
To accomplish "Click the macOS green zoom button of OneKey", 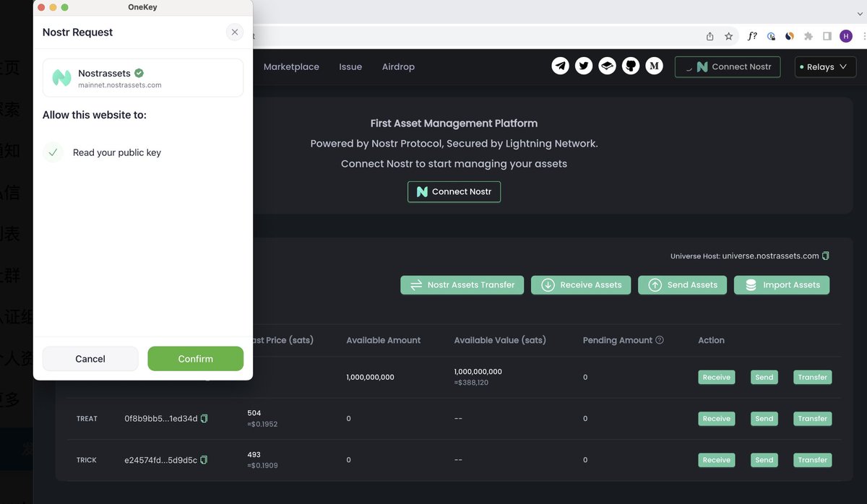I will pos(65,7).
